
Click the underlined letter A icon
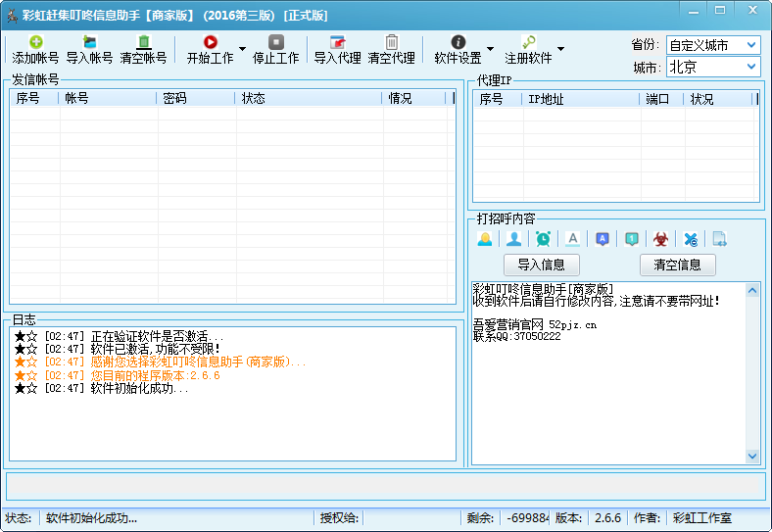573,238
